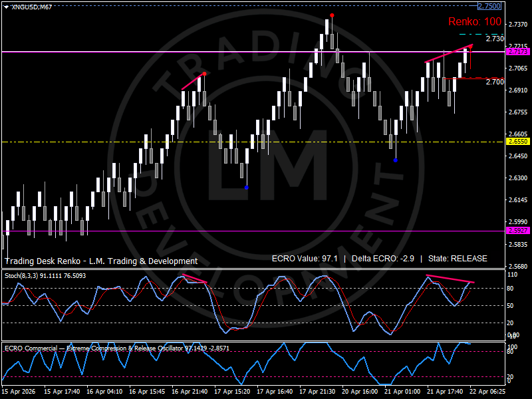
Task: Click the ECRO Commercial oscillator label
Action: coord(117,348)
